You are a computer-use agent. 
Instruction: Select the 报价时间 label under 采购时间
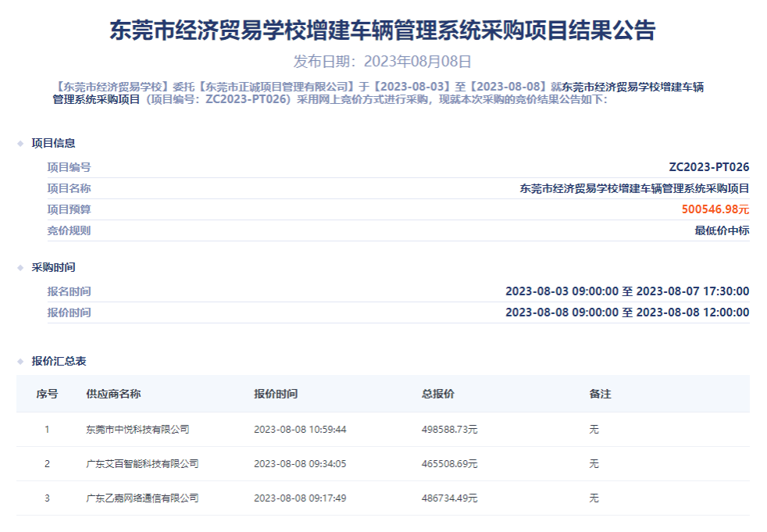pyautogui.click(x=69, y=312)
